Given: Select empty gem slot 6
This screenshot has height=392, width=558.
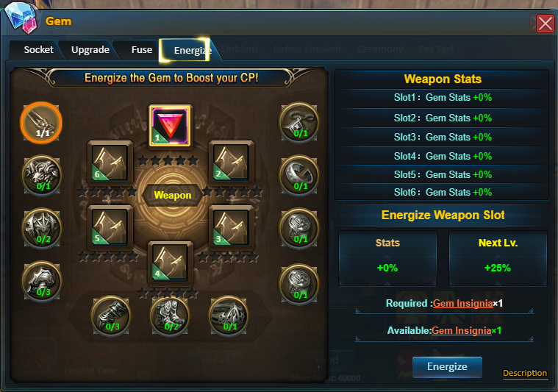Looking at the screenshot, I should click(110, 163).
